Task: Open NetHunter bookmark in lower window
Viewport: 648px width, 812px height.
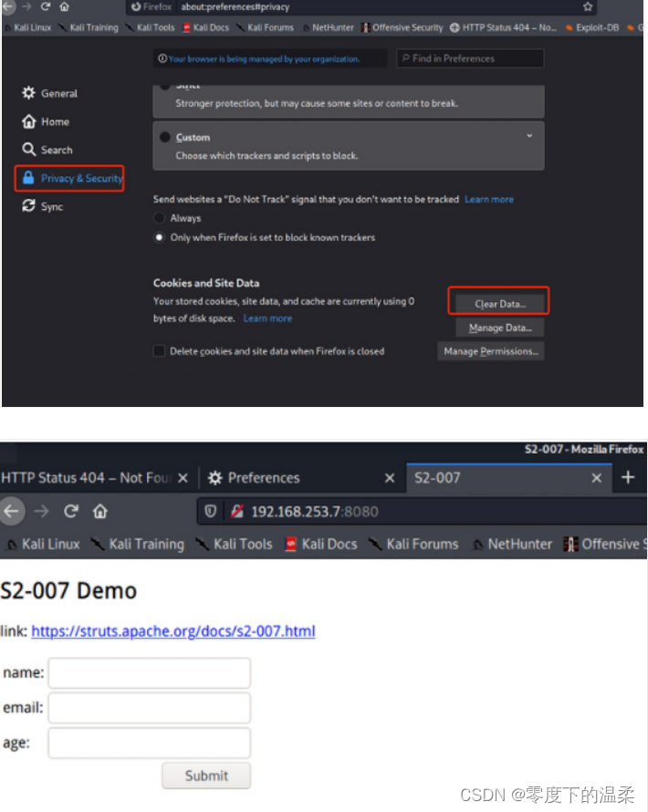Action: coord(513,544)
